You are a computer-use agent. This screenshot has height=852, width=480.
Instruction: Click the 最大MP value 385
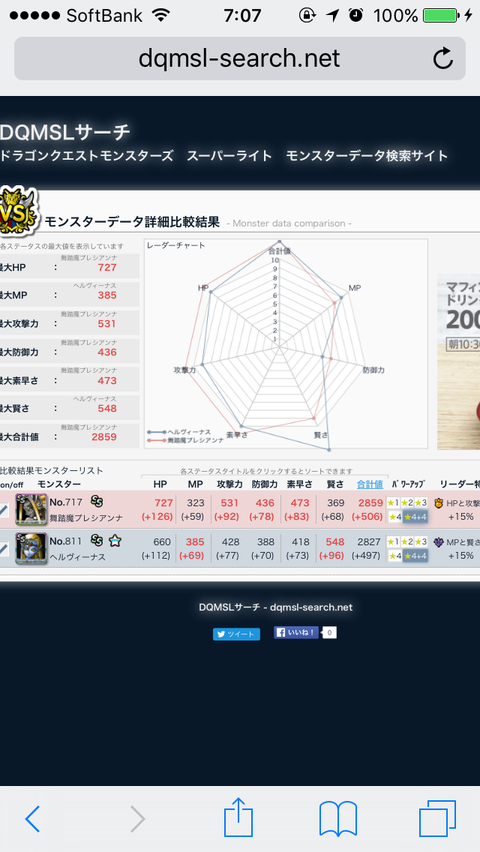point(107,296)
